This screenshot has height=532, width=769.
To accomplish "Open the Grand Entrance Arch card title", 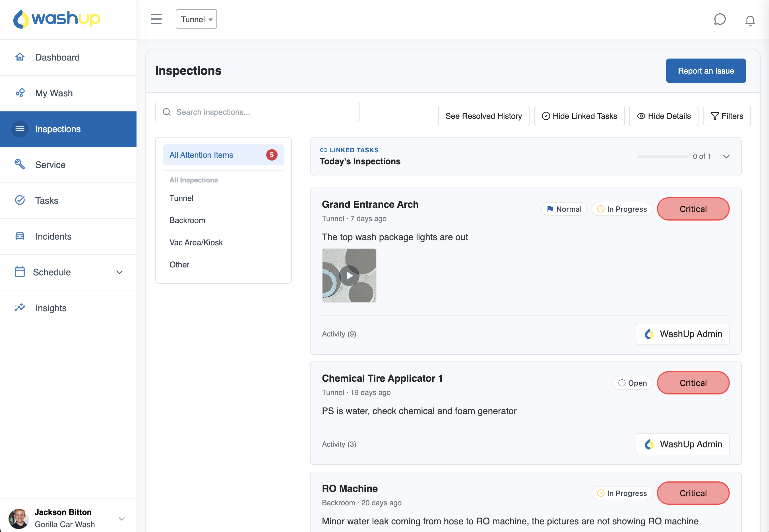I will tap(370, 204).
